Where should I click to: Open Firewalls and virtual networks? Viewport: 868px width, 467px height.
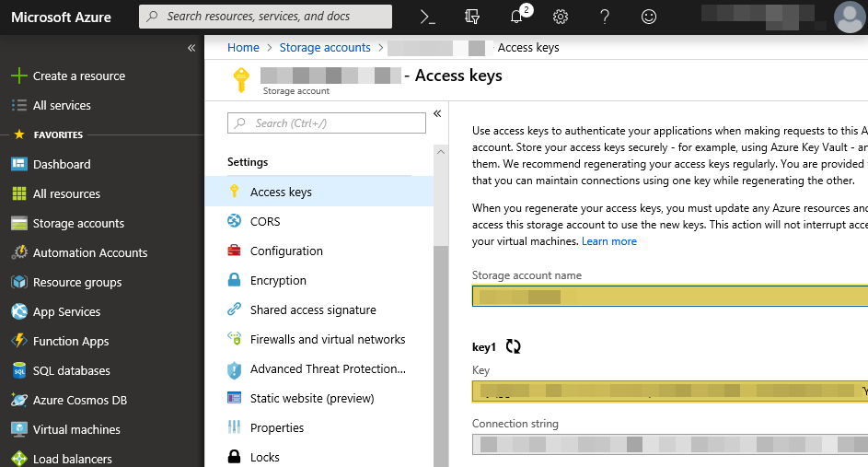tap(328, 340)
